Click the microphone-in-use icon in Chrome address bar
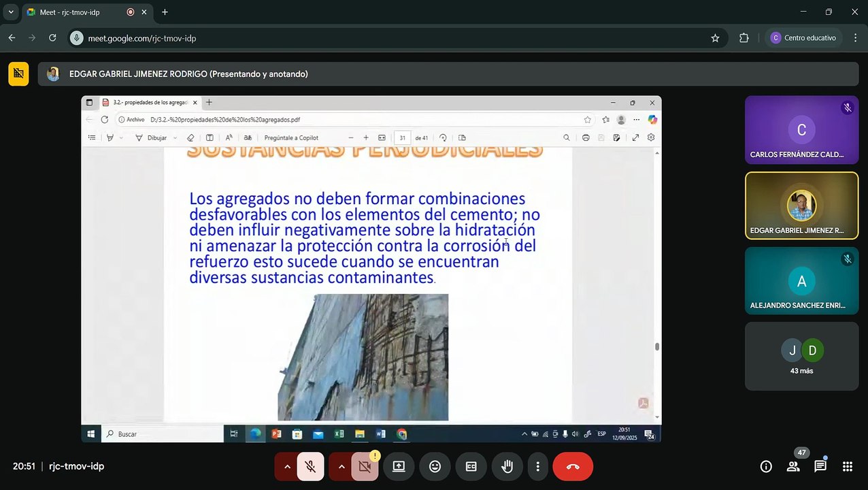The width and height of the screenshot is (868, 490). [77, 38]
